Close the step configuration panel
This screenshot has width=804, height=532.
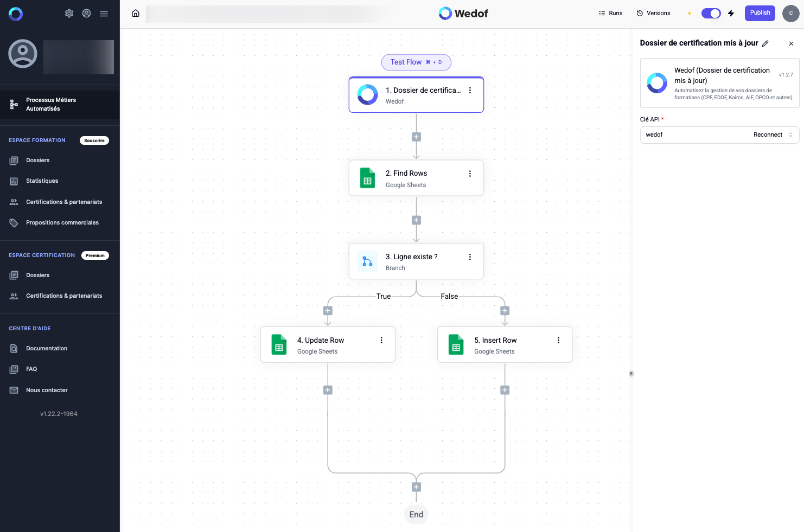point(791,43)
